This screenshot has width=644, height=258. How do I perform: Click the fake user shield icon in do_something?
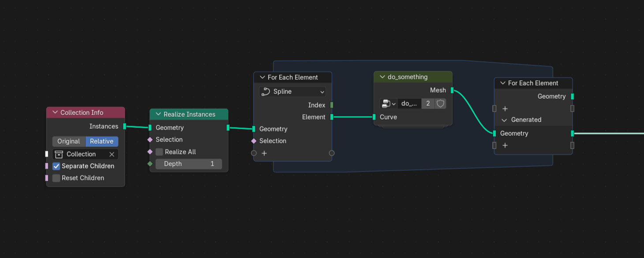440,104
